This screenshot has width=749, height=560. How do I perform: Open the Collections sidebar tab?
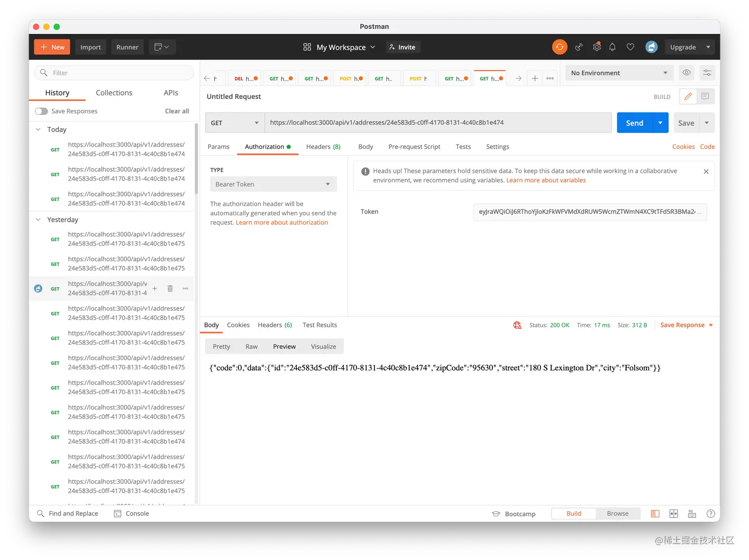[x=114, y=93]
